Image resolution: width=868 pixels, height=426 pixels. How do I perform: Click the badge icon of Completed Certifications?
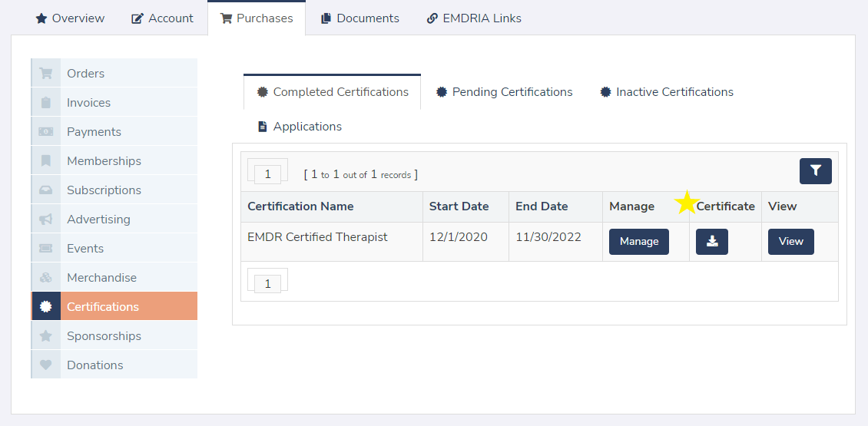(263, 92)
